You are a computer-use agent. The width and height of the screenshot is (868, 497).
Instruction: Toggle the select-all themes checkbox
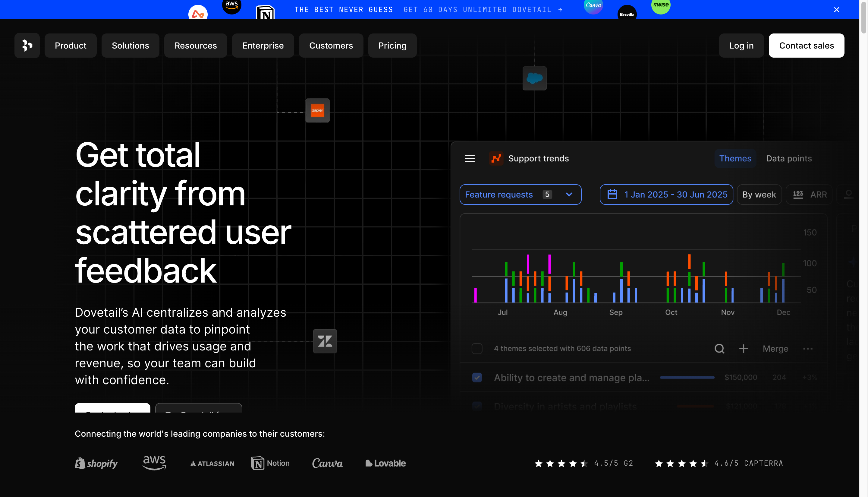477,349
